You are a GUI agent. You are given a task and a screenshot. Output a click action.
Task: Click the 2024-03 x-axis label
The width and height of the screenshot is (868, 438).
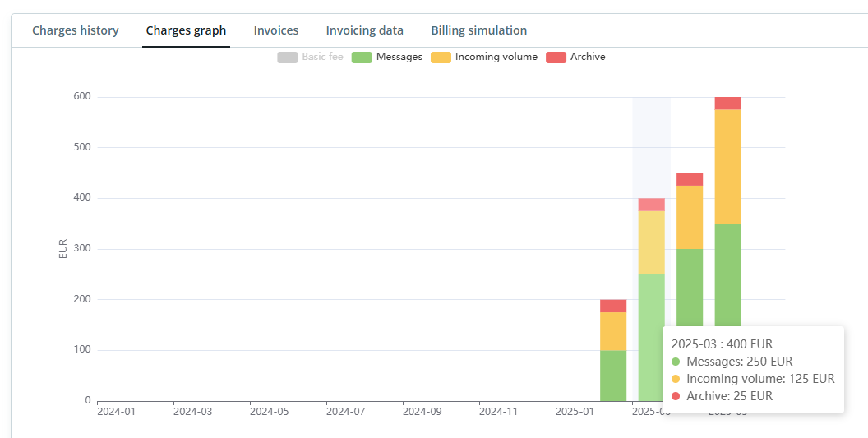tap(192, 412)
